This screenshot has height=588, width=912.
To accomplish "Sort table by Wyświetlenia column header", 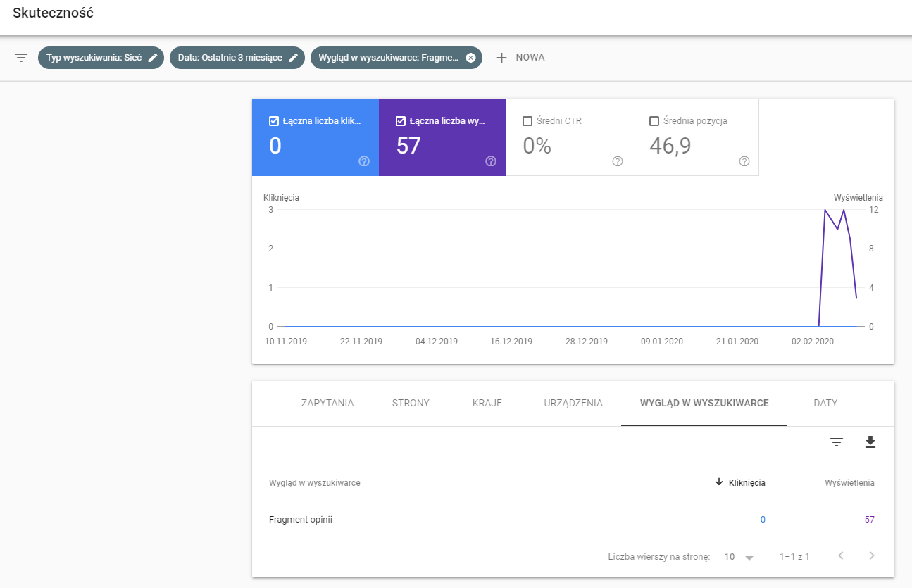I will pyautogui.click(x=849, y=483).
